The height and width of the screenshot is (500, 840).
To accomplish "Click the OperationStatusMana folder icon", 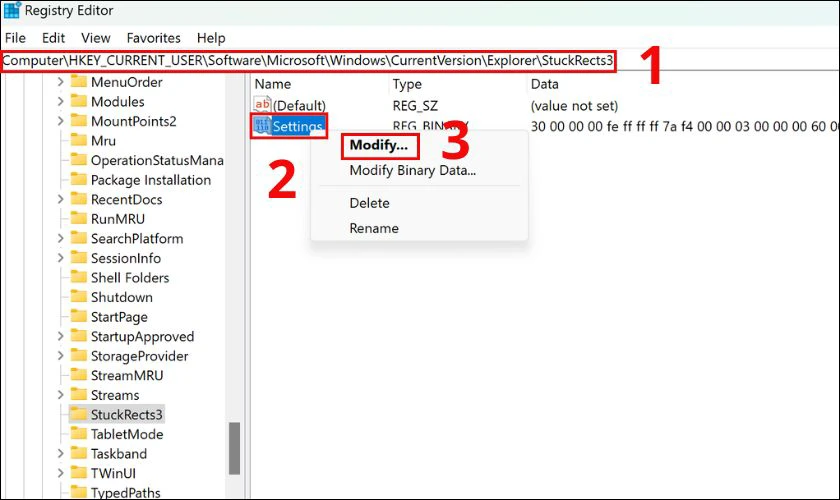I will [79, 160].
